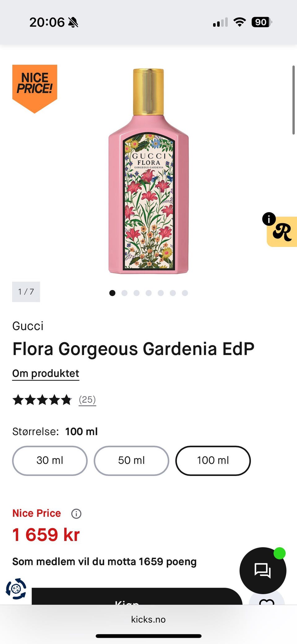
Task: Tap the black info badge on rewards widget
Action: pos(269,219)
